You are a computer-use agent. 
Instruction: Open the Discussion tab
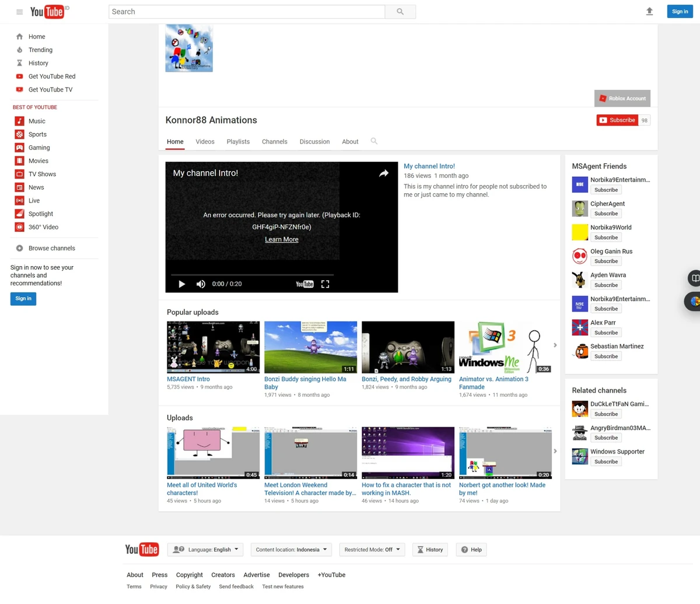coord(314,141)
